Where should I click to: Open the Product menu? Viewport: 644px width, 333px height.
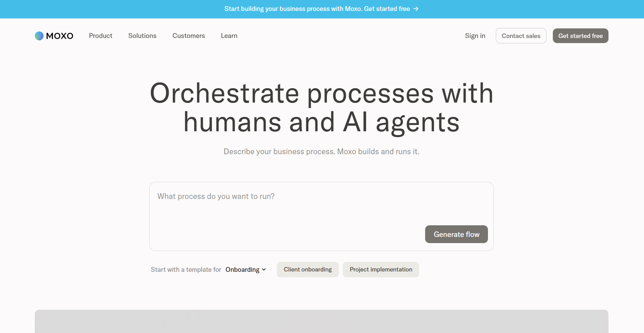100,36
